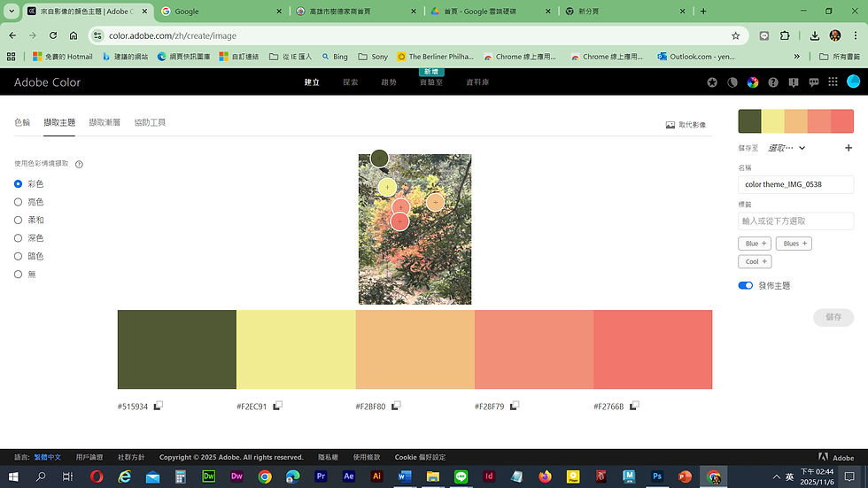Copy hex code #F2BF80
Screen dimensions: 868x488
[396, 406]
